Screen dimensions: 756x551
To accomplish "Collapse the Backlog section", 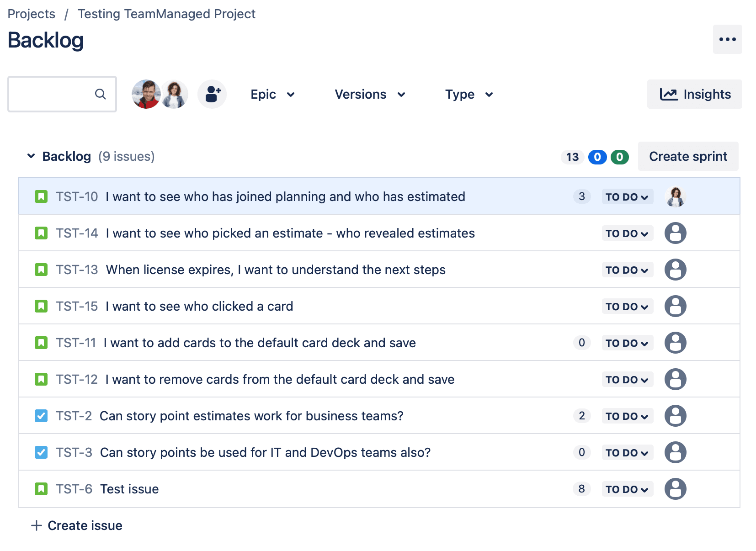I will 31,156.
